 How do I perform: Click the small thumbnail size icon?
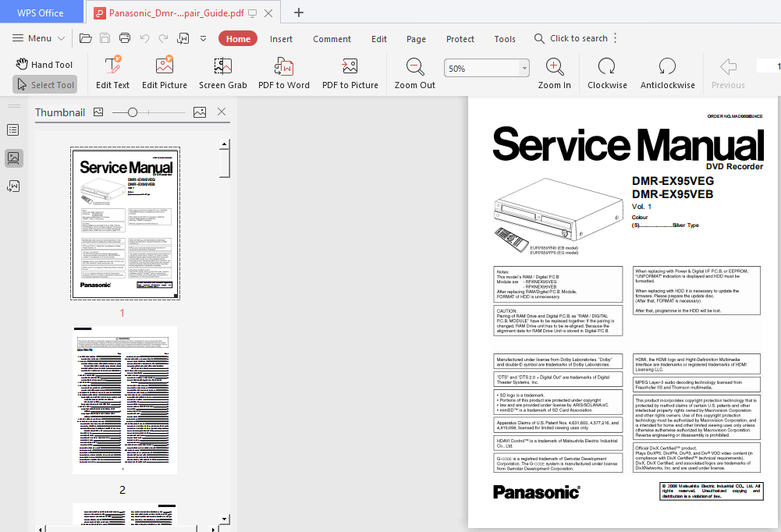point(98,112)
